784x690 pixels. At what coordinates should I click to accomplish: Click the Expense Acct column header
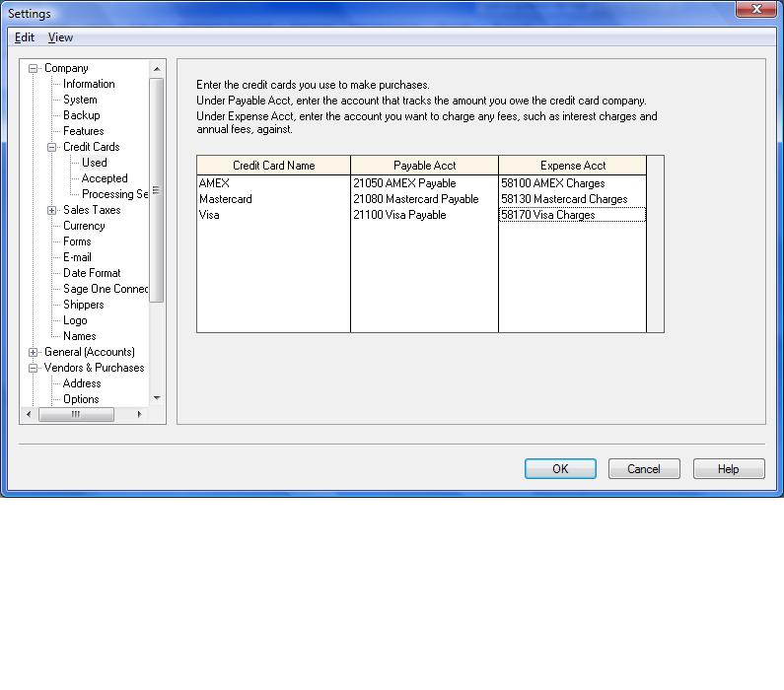[x=573, y=166]
